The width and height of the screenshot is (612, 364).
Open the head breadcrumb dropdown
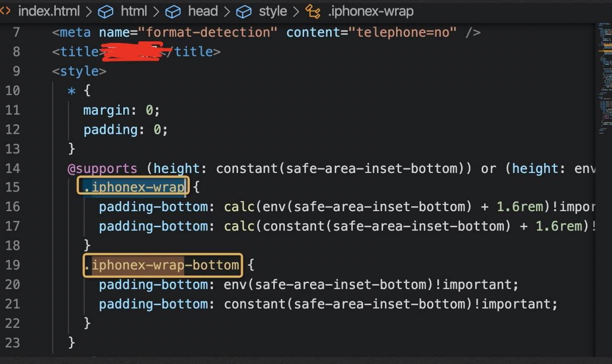pyautogui.click(x=202, y=11)
